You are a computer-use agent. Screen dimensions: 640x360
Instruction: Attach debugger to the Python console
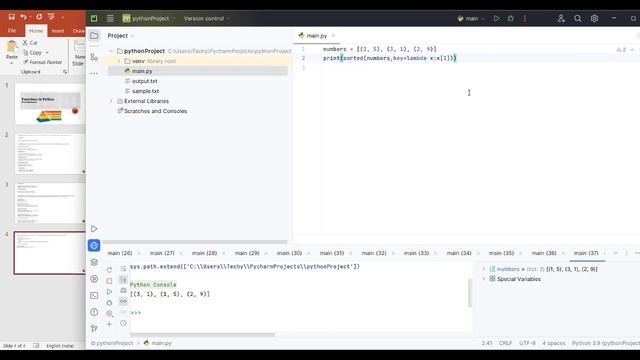pos(109,303)
